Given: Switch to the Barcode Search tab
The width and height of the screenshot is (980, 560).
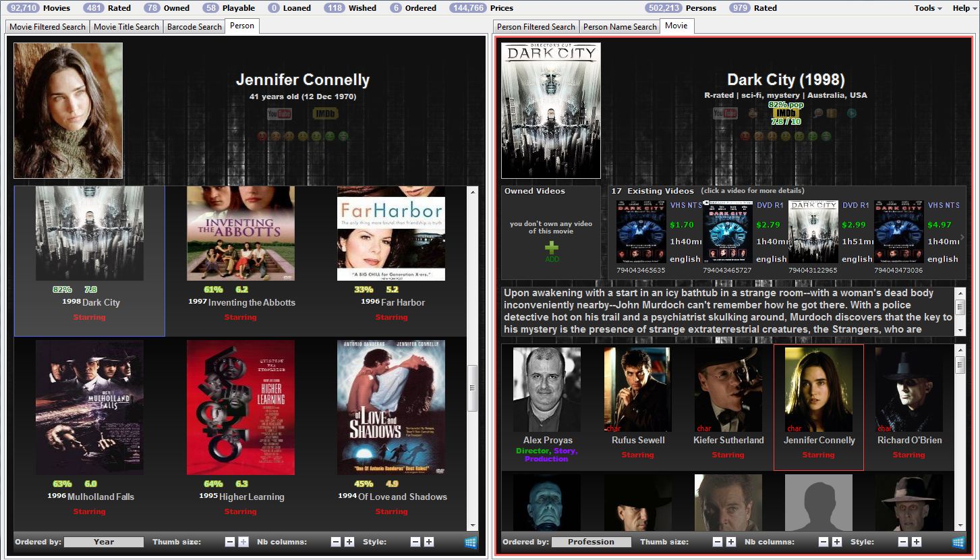Looking at the screenshot, I should (x=194, y=27).
